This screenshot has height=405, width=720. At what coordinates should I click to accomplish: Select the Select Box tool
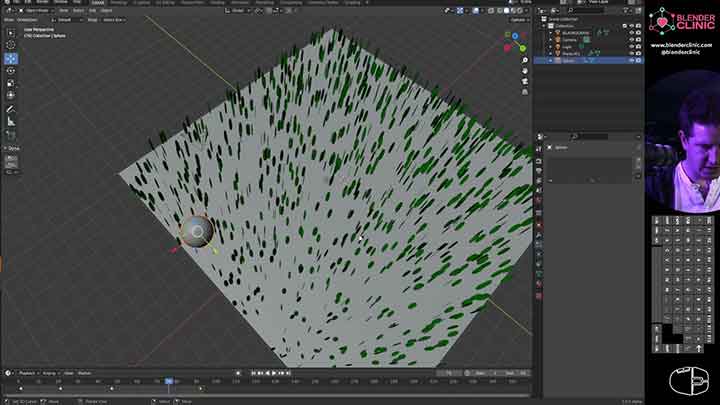11,33
